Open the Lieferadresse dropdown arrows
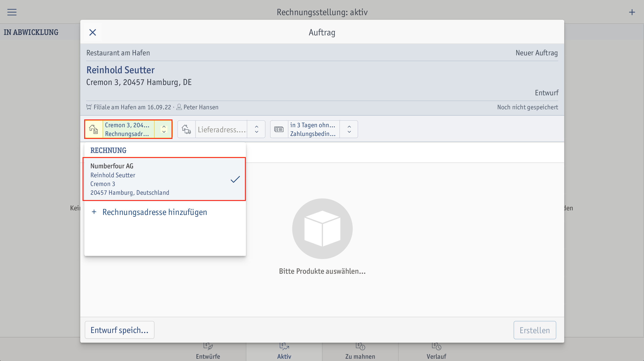644x361 pixels. (256, 129)
